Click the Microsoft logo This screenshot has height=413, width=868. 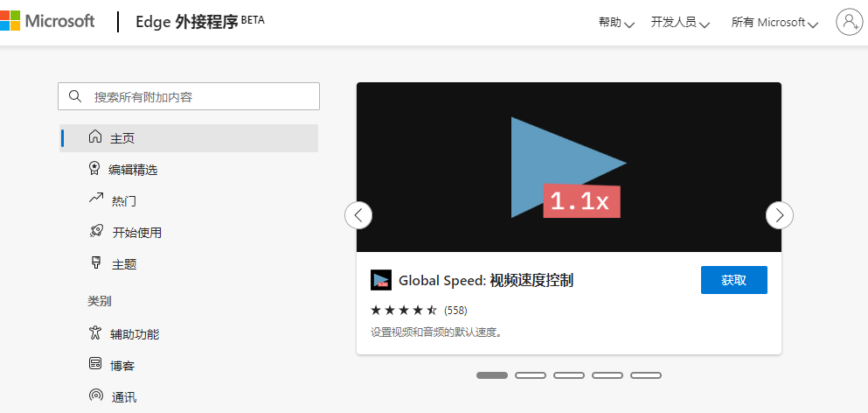[x=47, y=22]
